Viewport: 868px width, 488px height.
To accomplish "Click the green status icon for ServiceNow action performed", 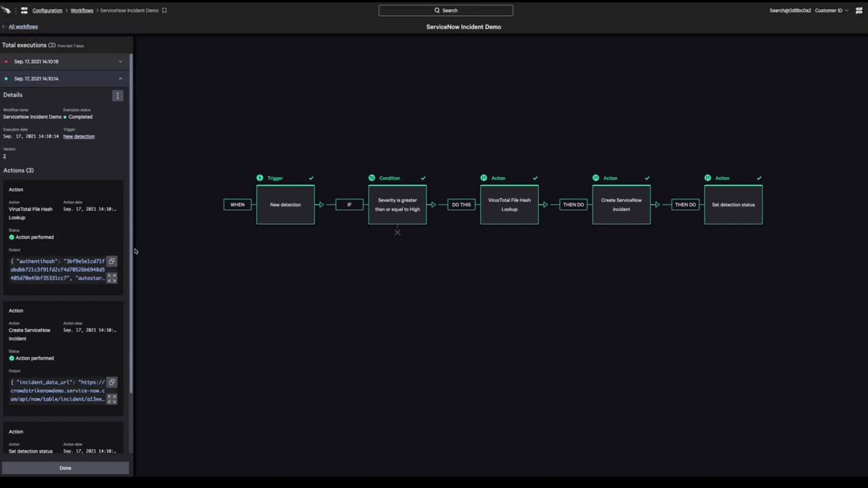I will pos(12,358).
